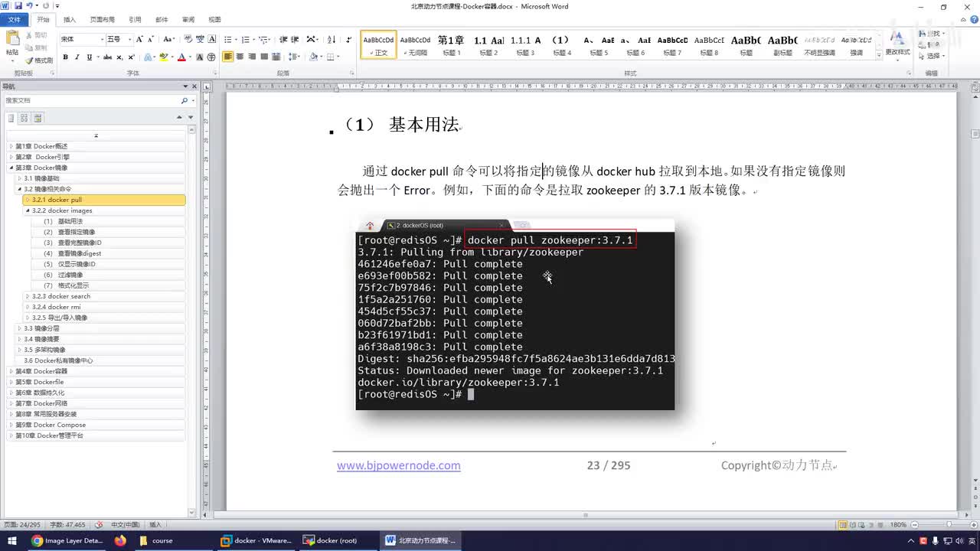Click the character shading icon
Viewport: 980px width, 551px height.
pos(200,57)
